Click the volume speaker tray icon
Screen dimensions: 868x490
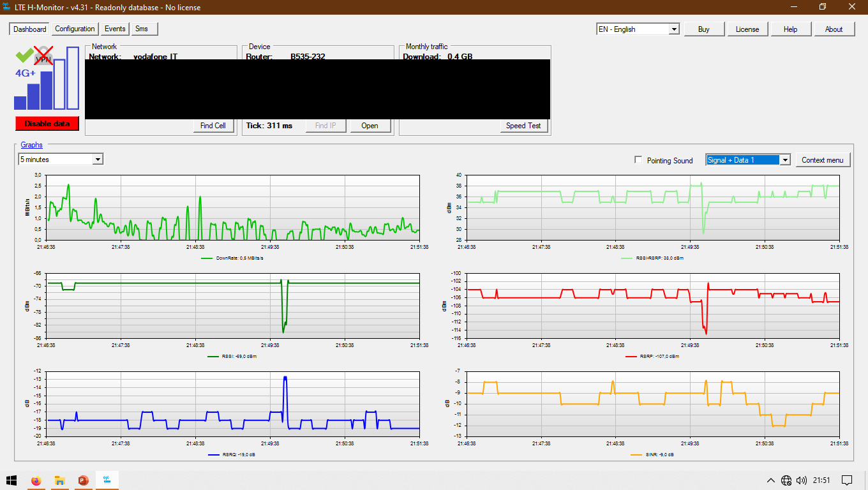[802, 480]
